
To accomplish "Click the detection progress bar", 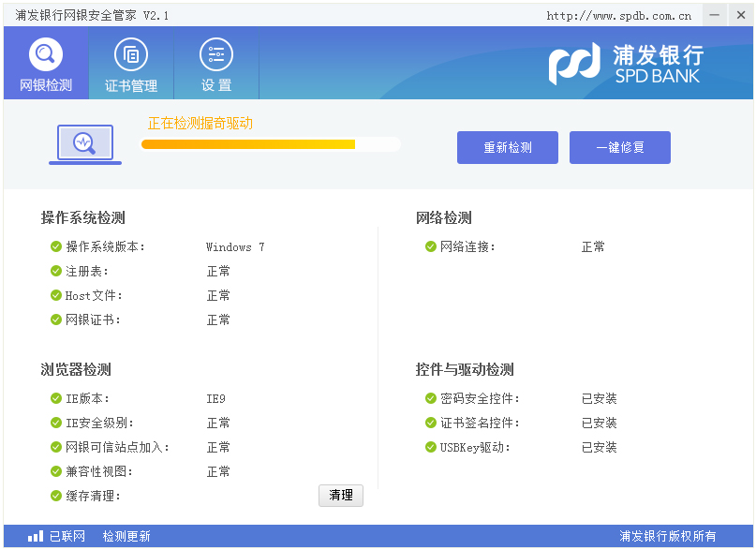I will (x=270, y=144).
